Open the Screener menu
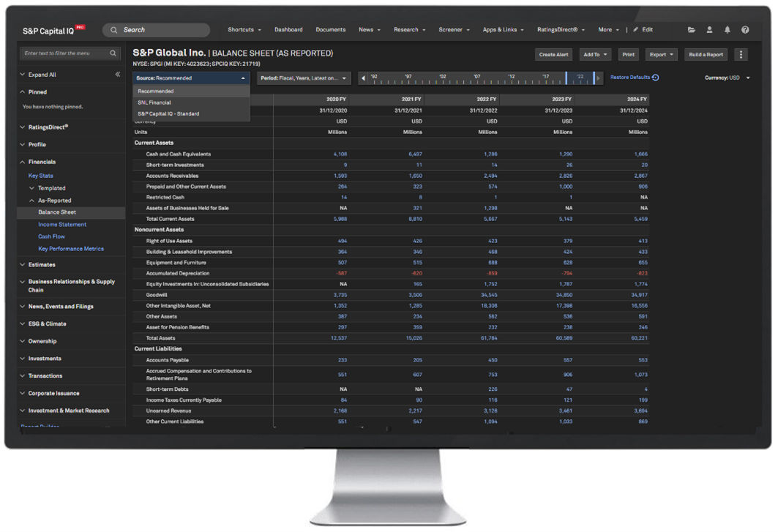 coord(454,30)
